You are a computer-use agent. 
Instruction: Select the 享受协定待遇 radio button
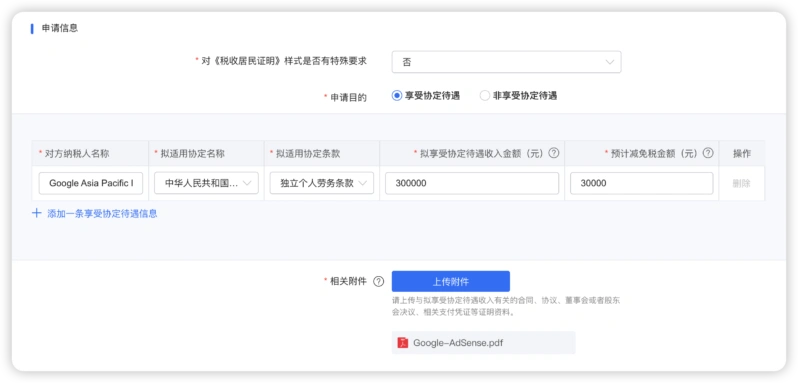(x=397, y=96)
